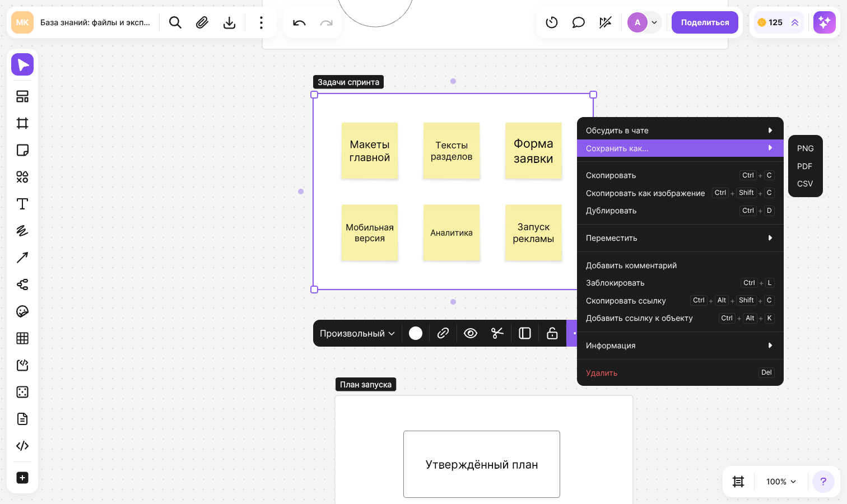Viewport: 847px width, 504px height.
Task: Toggle the frame lock icon
Action: click(552, 333)
